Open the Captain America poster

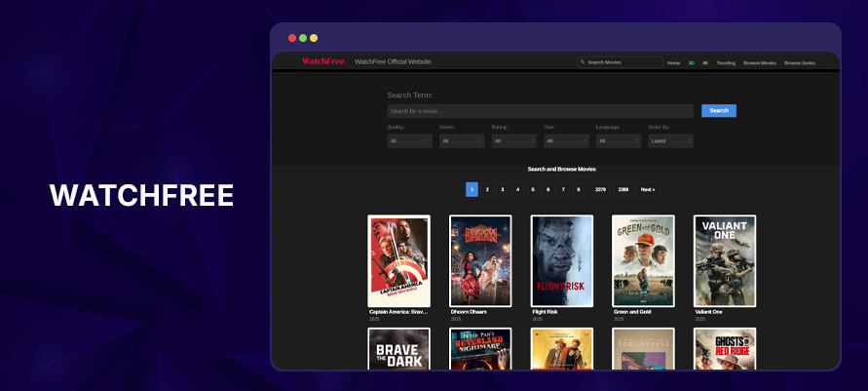[x=398, y=260]
